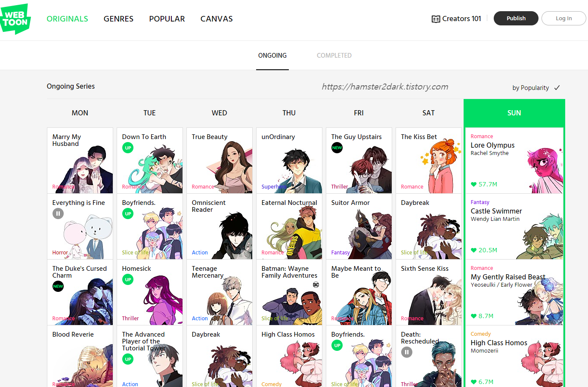Click heart icon next to 57.7M
The height and width of the screenshot is (387, 588).
click(x=473, y=184)
